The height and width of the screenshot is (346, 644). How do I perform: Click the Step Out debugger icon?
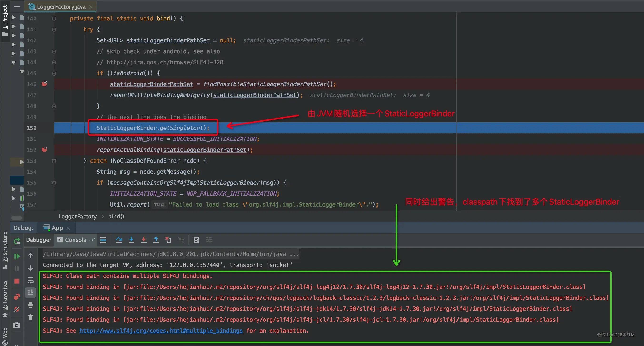click(156, 240)
